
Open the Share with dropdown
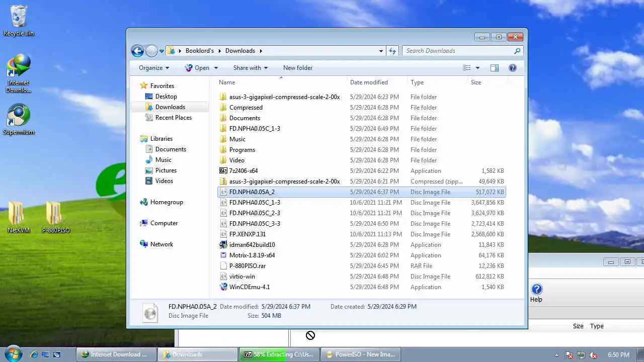pyautogui.click(x=250, y=68)
